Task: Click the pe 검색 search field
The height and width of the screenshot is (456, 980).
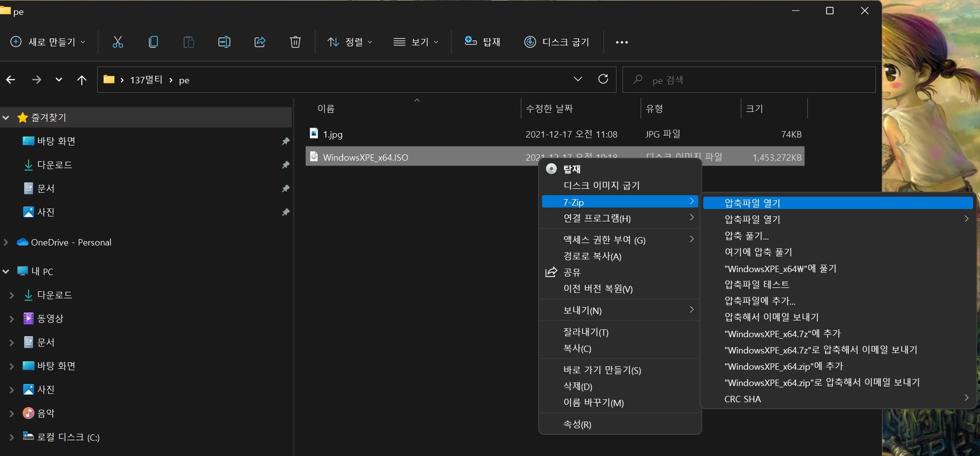Action: pyautogui.click(x=749, y=80)
